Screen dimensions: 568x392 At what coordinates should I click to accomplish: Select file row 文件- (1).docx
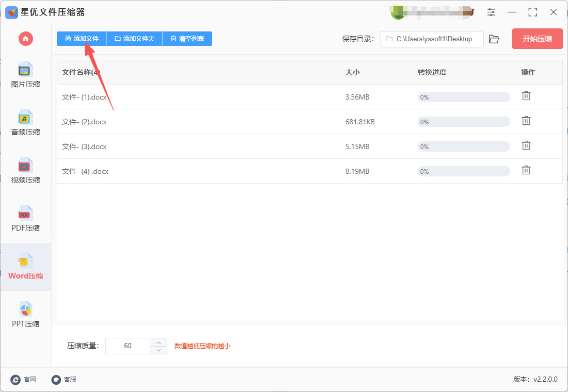point(310,97)
